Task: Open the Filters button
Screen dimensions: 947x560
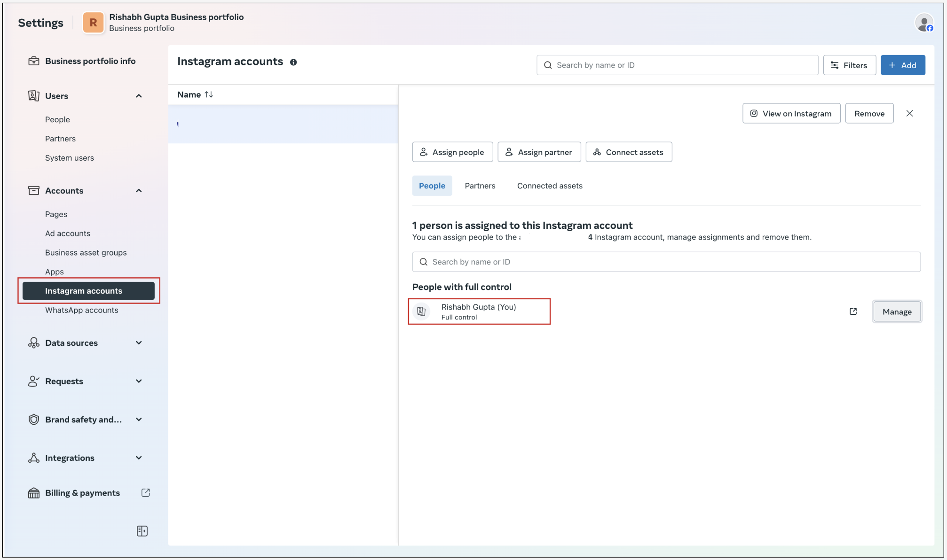Action: pos(849,65)
